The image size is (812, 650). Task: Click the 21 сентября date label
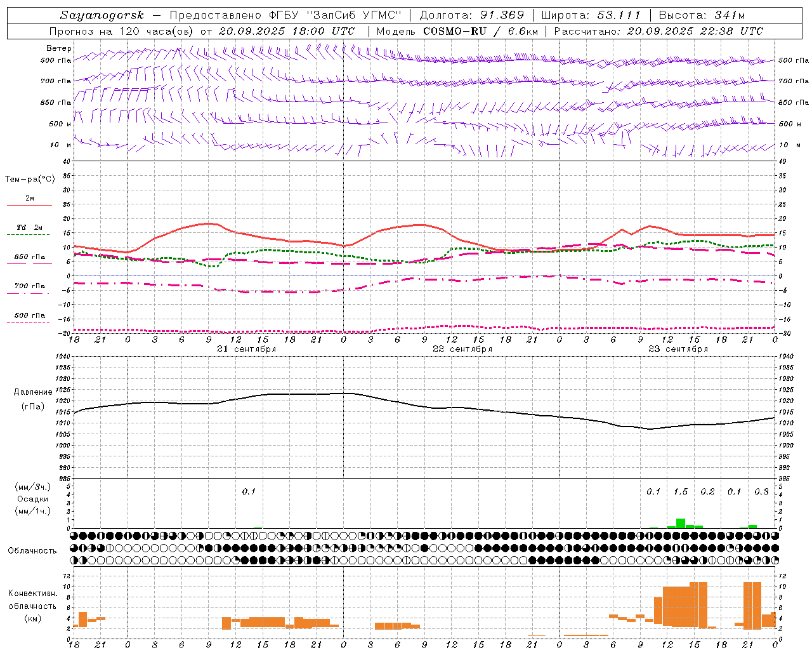click(x=246, y=349)
